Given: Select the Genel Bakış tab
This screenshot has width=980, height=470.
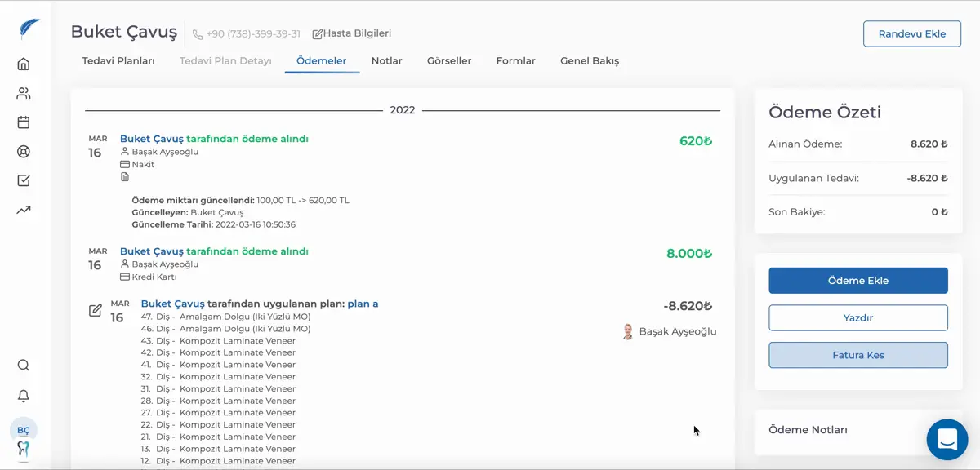Looking at the screenshot, I should tap(590, 61).
